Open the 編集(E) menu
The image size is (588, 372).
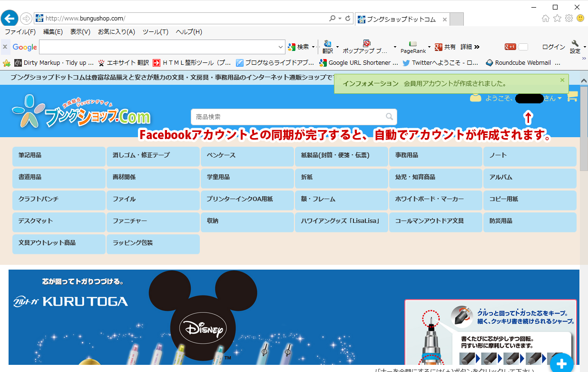[53, 32]
